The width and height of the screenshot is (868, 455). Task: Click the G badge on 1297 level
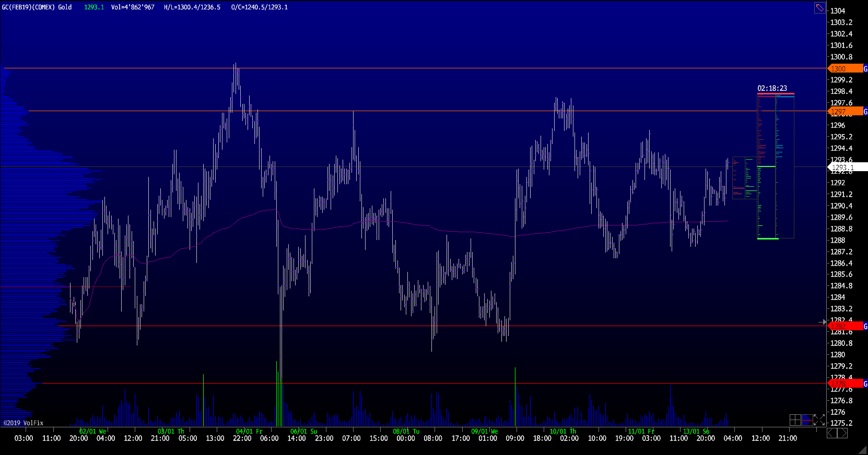click(865, 112)
